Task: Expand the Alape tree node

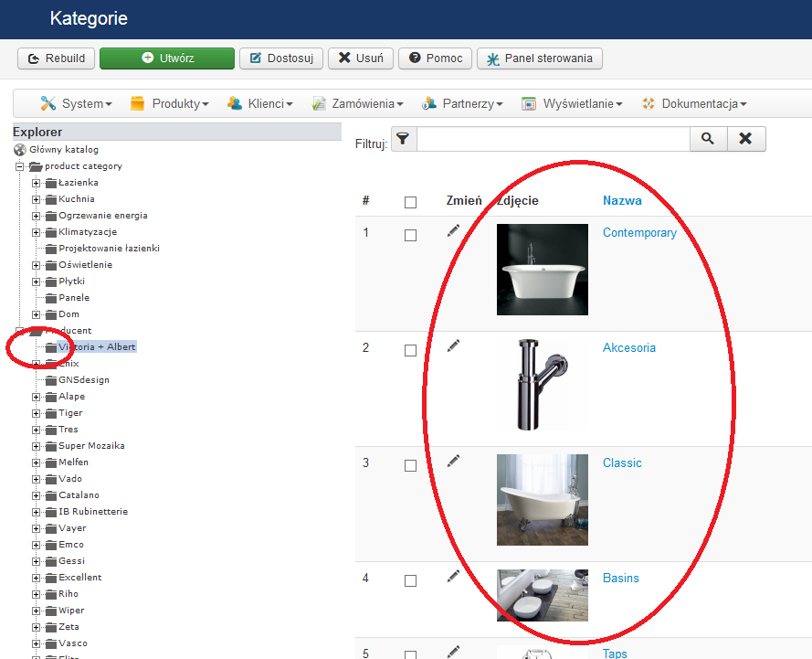Action: (36, 397)
